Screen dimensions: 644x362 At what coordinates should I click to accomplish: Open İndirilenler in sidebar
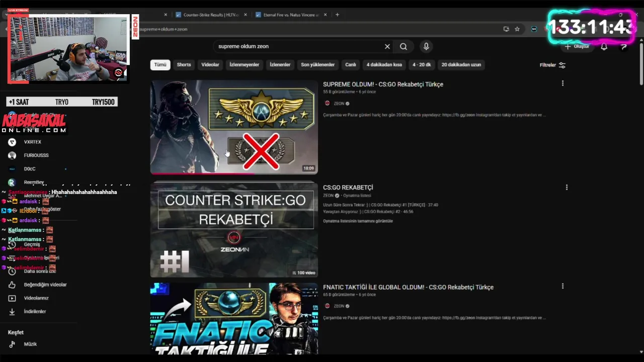pos(35,312)
